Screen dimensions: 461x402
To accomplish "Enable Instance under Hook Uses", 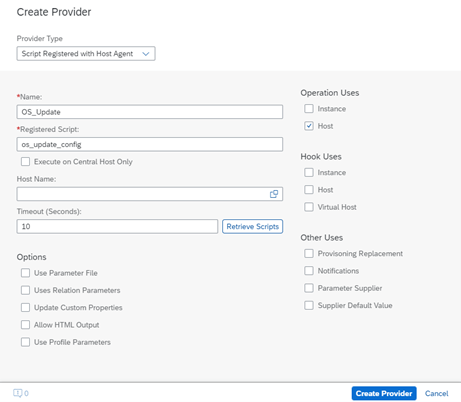I will click(x=309, y=172).
